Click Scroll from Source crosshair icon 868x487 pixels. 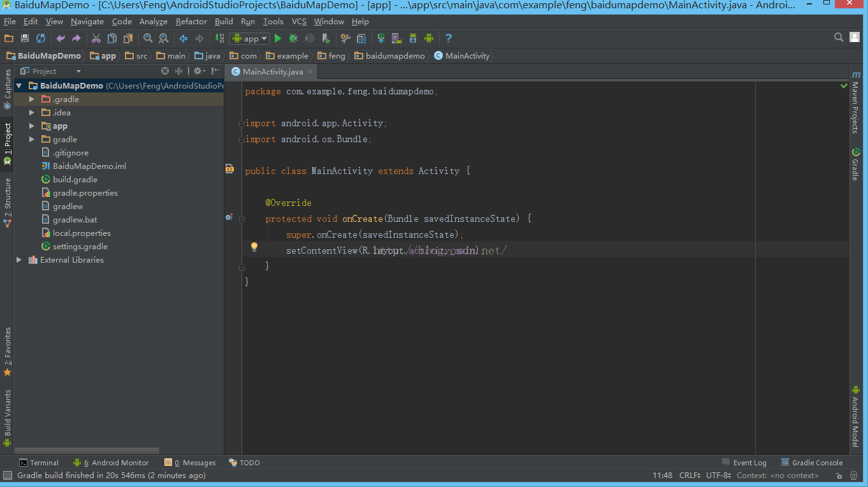(x=165, y=71)
